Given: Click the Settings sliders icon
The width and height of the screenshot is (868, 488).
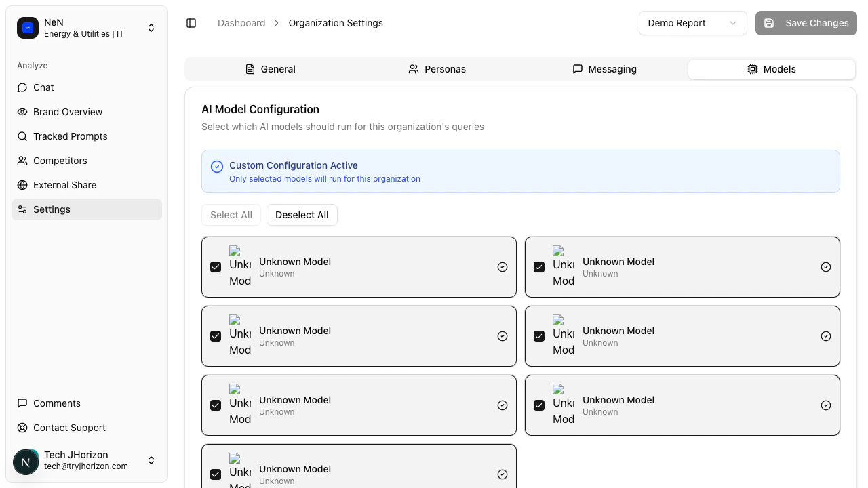Looking at the screenshot, I should point(22,209).
